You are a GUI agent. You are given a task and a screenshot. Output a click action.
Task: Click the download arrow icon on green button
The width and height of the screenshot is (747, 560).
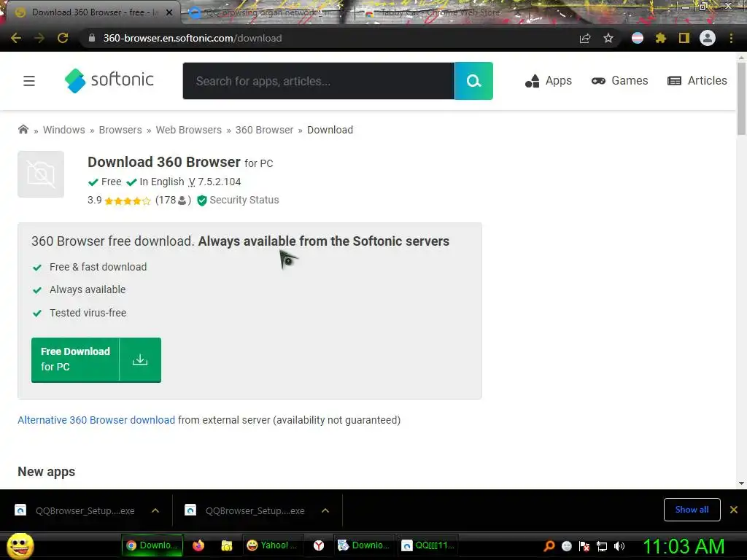(140, 359)
